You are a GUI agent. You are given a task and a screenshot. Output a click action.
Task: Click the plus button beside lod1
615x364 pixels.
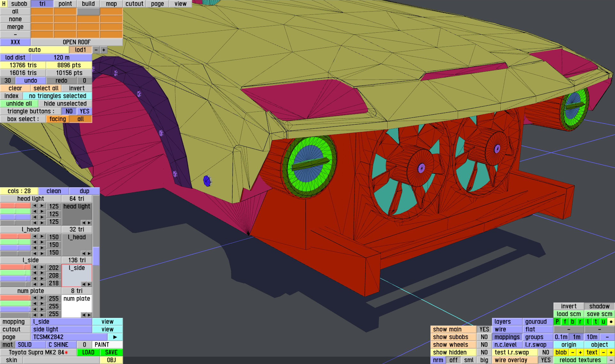point(103,50)
